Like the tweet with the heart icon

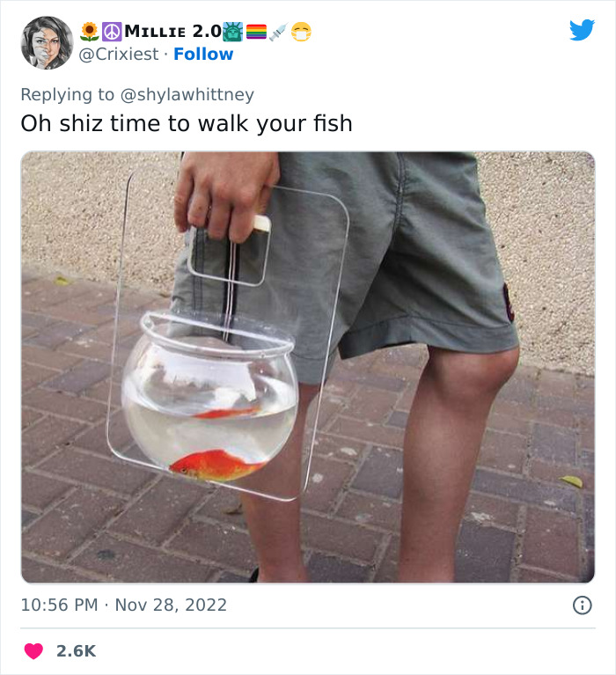(33, 651)
